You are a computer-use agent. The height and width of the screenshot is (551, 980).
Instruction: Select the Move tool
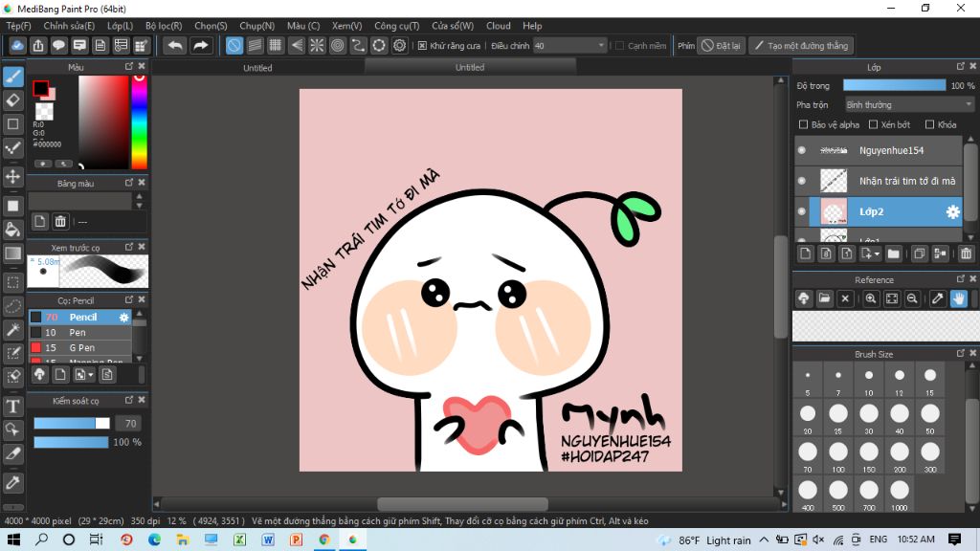coord(13,177)
